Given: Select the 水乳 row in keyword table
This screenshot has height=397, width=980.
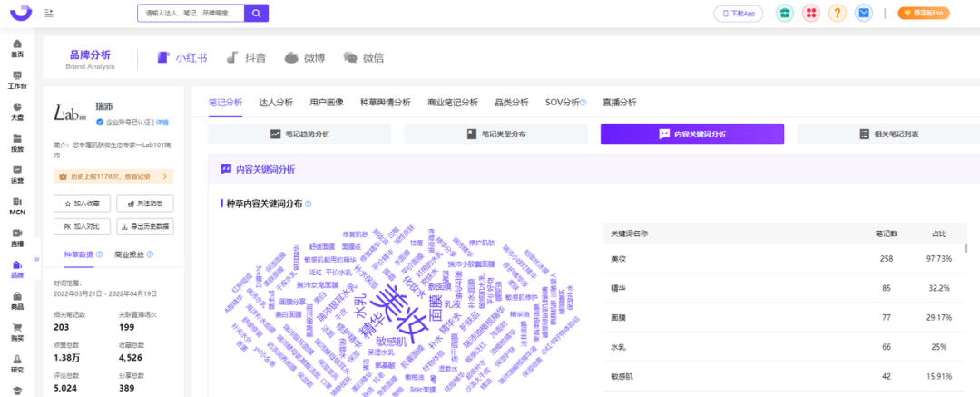Looking at the screenshot, I should point(784,347).
